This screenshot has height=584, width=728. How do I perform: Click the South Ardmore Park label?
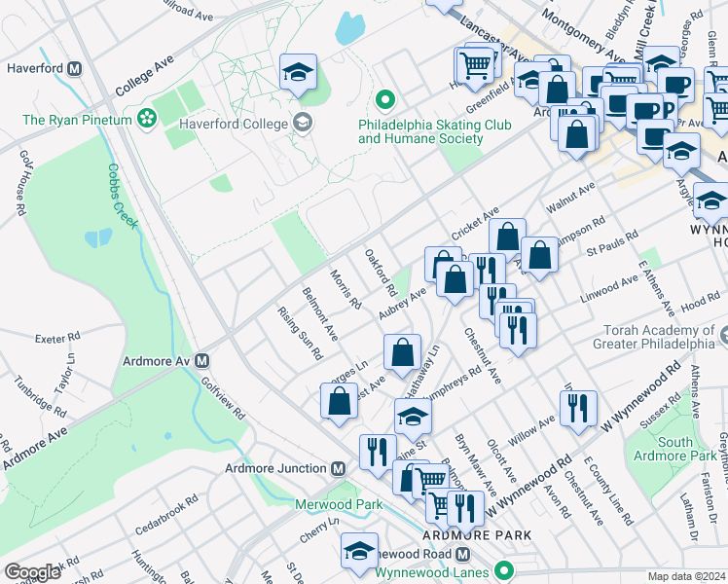tap(675, 449)
